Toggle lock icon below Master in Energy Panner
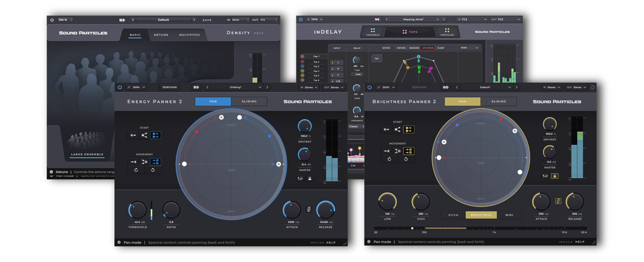This screenshot has height=262, width=644. [310, 178]
